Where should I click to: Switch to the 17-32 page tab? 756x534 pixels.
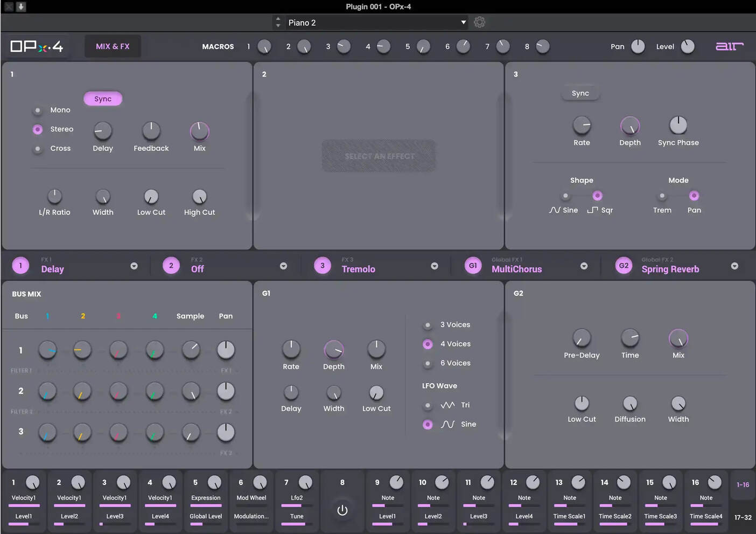[743, 516]
